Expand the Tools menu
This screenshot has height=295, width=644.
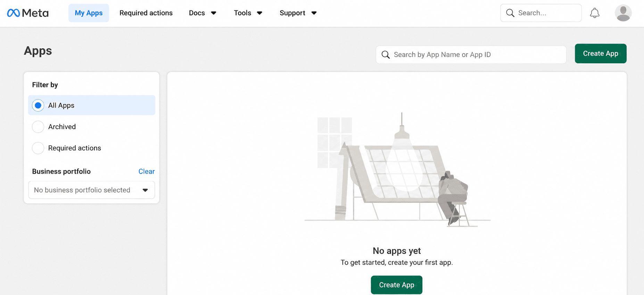click(x=248, y=13)
